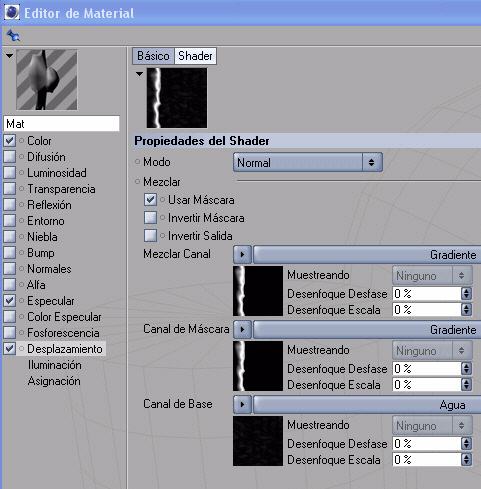Enable the Difusión channel checkbox
Viewport: 481px width, 489px height.
[x=9, y=156]
